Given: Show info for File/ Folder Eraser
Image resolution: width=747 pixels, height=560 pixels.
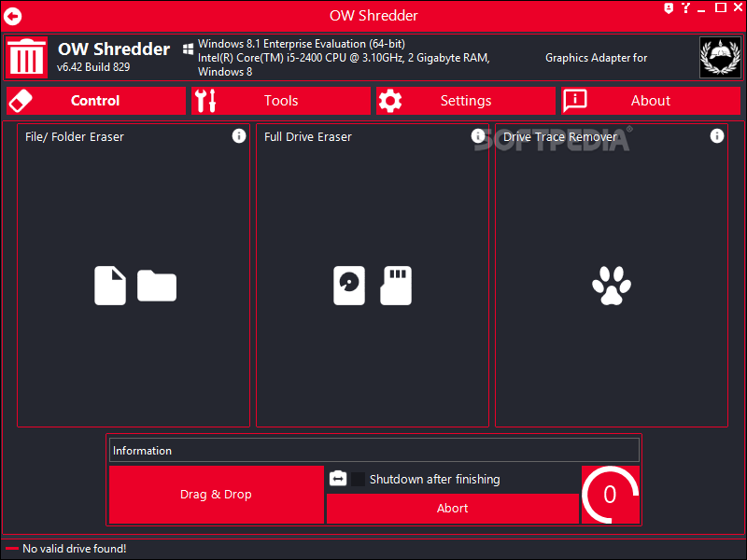Looking at the screenshot, I should click(x=239, y=136).
